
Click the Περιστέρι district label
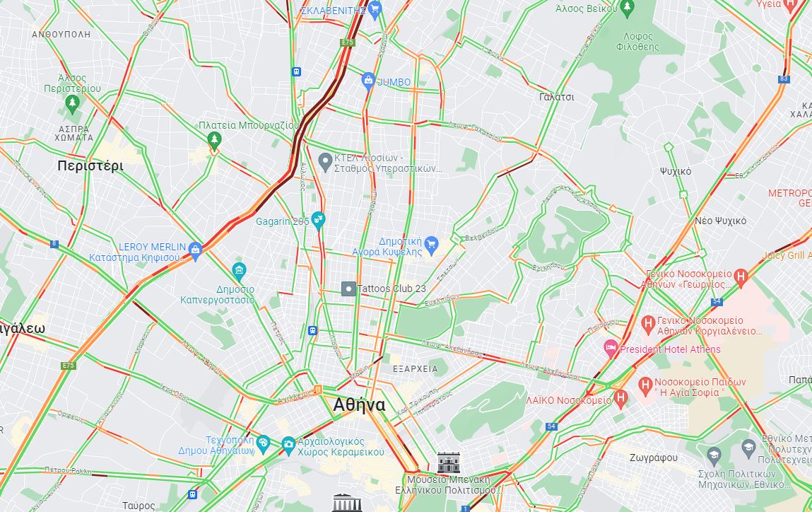pos(90,165)
